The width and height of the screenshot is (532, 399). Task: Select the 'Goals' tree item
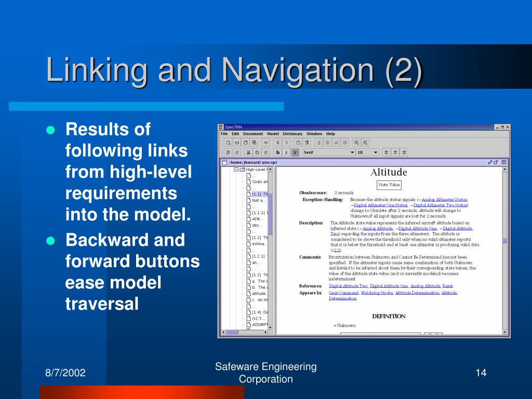point(260,182)
